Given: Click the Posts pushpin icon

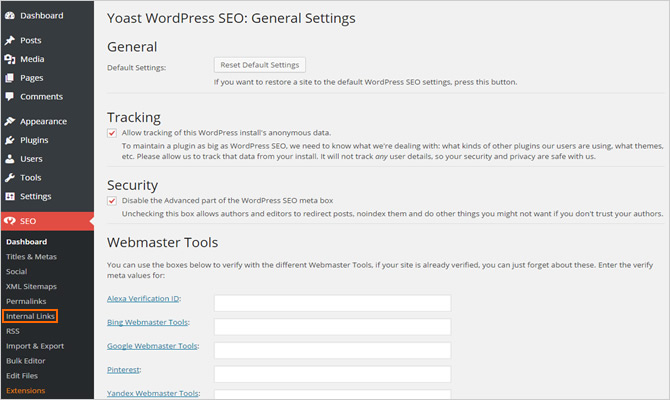Looking at the screenshot, I should pos(10,40).
